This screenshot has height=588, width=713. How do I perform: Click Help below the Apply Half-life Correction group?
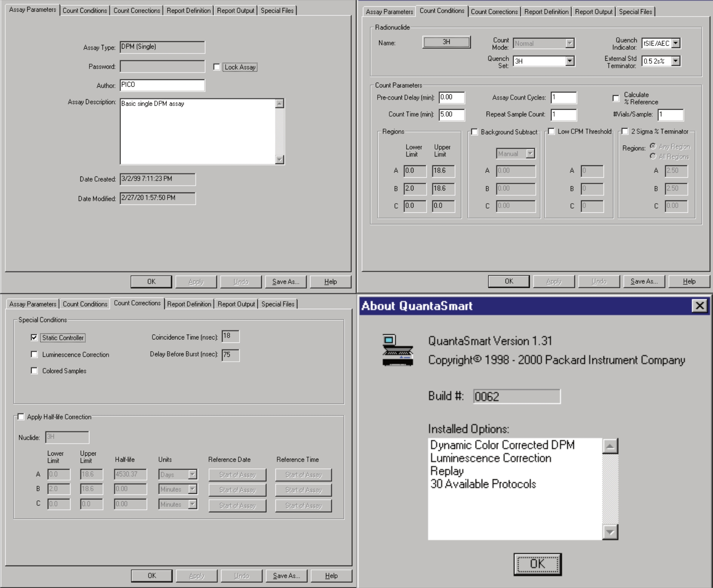coord(331,576)
